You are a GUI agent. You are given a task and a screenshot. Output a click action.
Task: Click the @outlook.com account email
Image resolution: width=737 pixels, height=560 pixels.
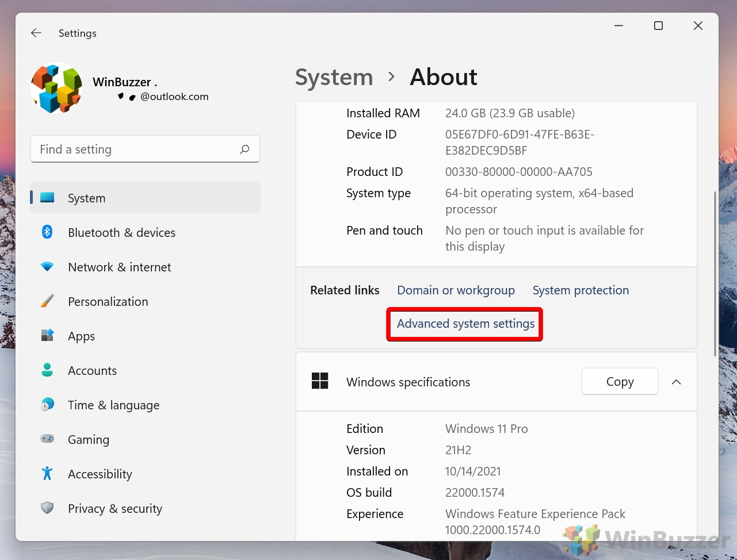174,97
